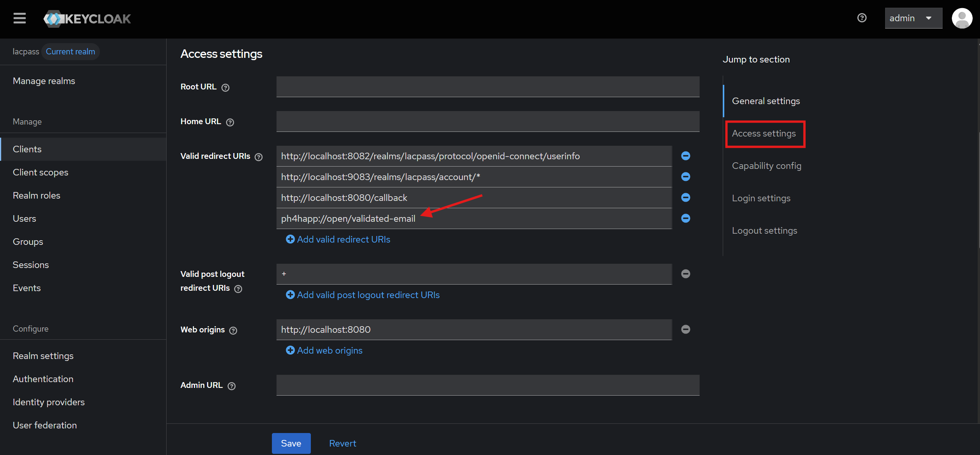Revert the changes

click(342, 443)
